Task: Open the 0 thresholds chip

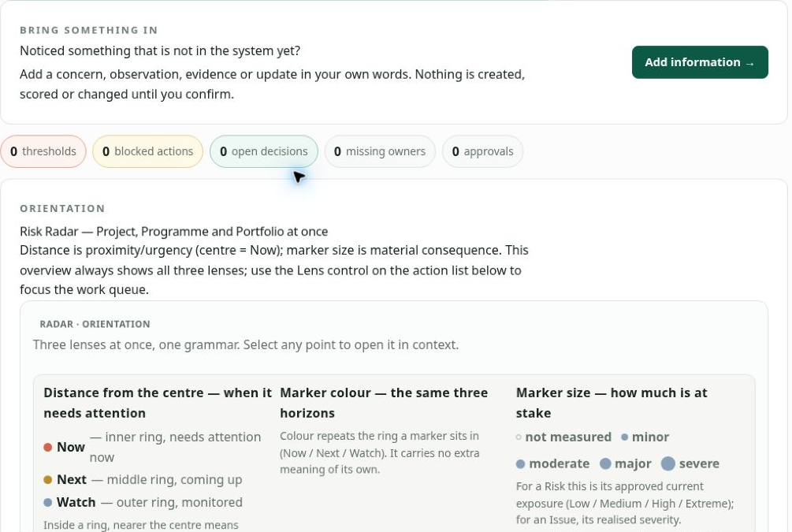Action: point(43,151)
